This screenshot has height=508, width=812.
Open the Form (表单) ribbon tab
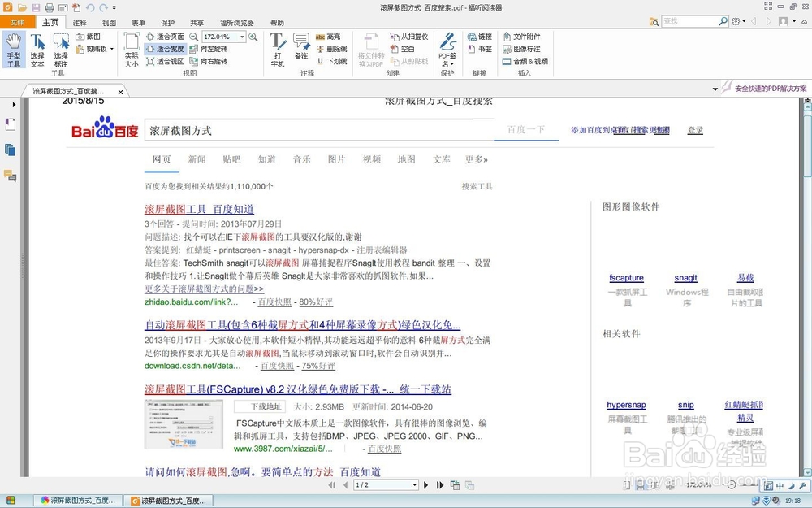[x=138, y=23]
